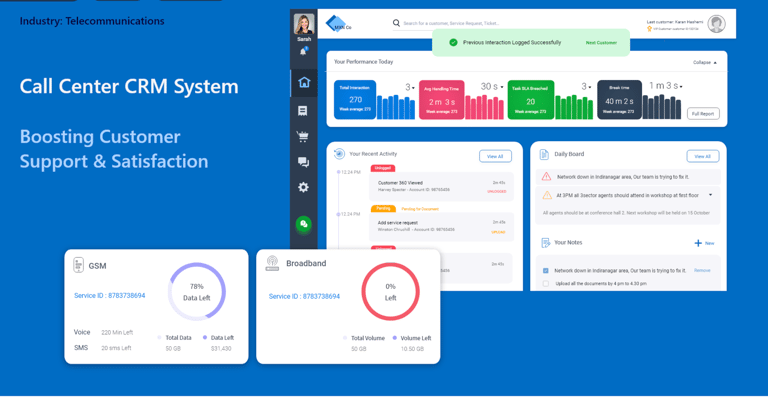
Task: Check the Upload all the documents note
Action: point(546,283)
